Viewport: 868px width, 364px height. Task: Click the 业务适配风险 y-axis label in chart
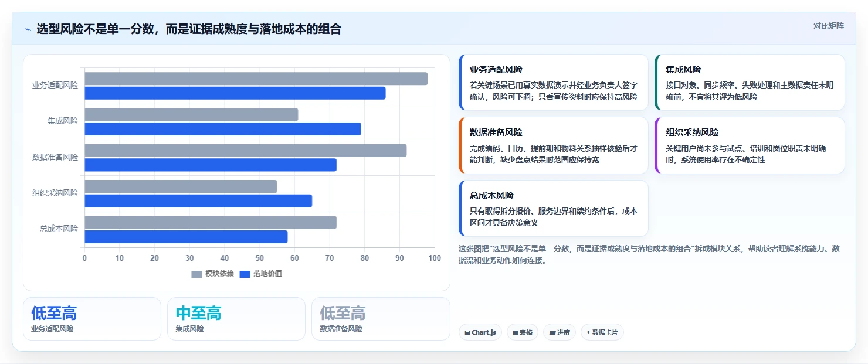click(x=55, y=86)
